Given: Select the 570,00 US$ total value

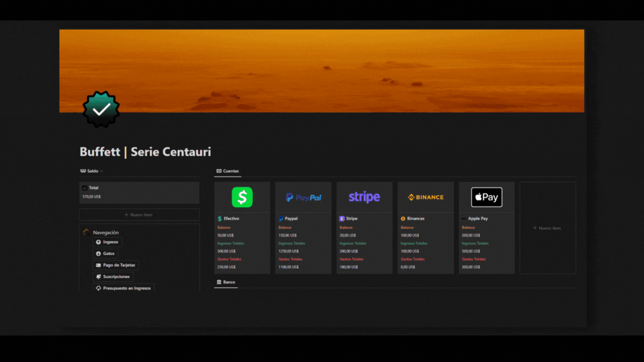Looking at the screenshot, I should tap(92, 197).
